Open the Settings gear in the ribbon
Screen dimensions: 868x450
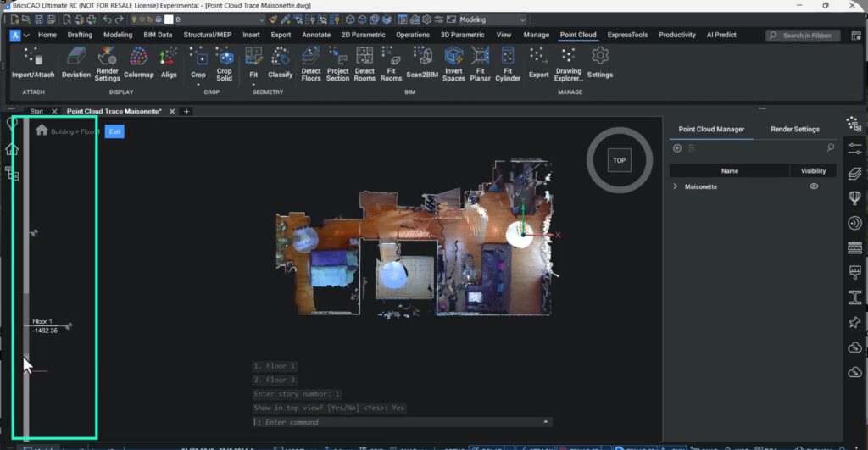coord(600,63)
